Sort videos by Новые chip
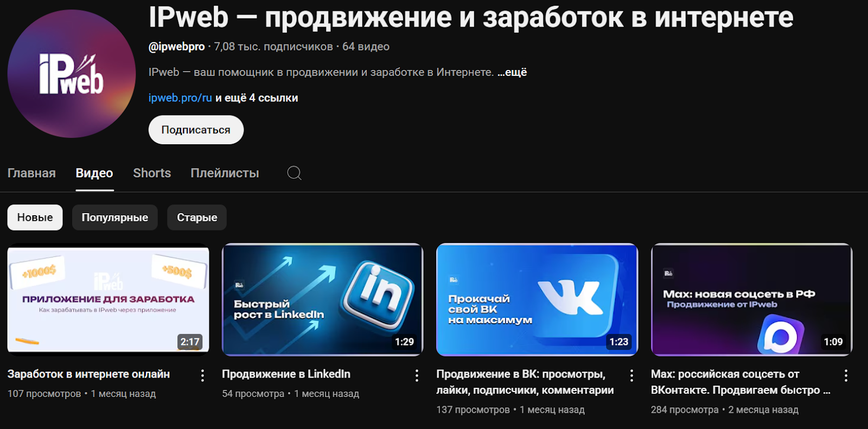868x429 pixels. [x=35, y=217]
